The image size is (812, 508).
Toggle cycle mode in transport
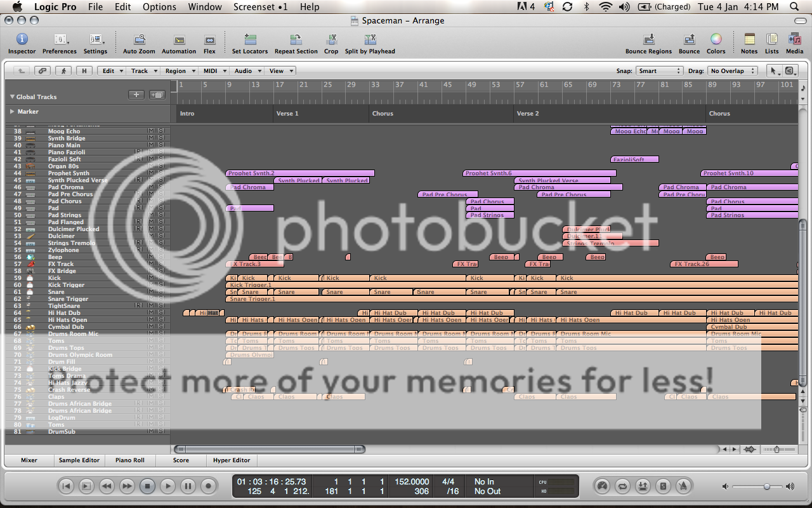click(622, 486)
